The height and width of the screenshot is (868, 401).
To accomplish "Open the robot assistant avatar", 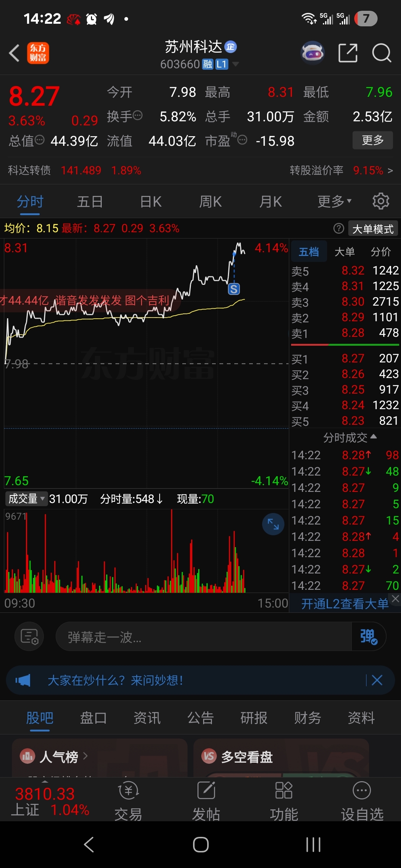I will pos(313,53).
